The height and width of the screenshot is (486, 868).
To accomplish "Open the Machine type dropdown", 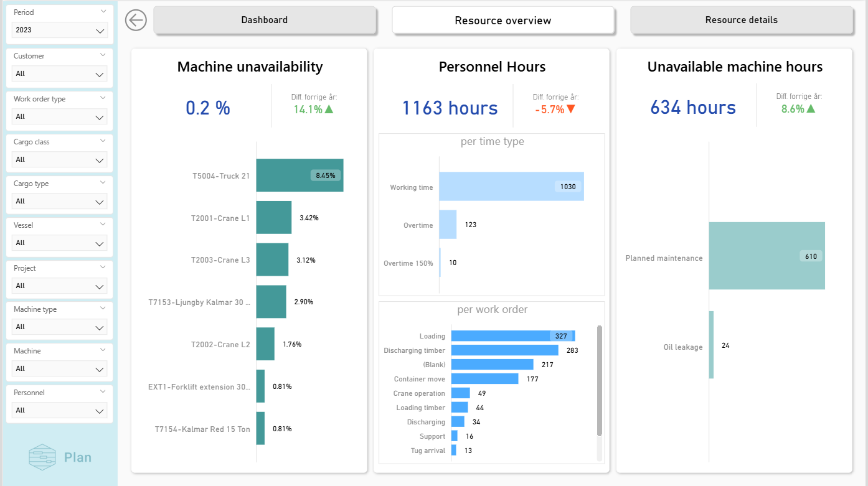I will pyautogui.click(x=60, y=327).
